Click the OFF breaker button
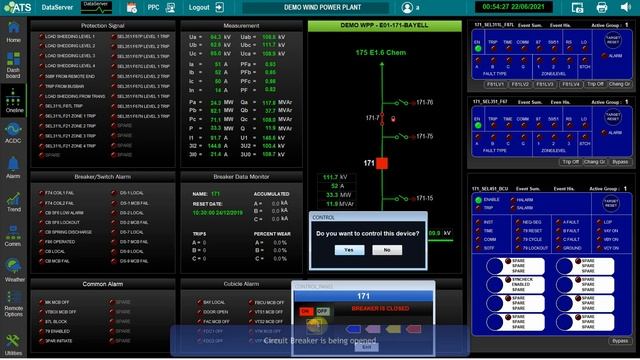The height and width of the screenshot is (360, 640). [322, 311]
